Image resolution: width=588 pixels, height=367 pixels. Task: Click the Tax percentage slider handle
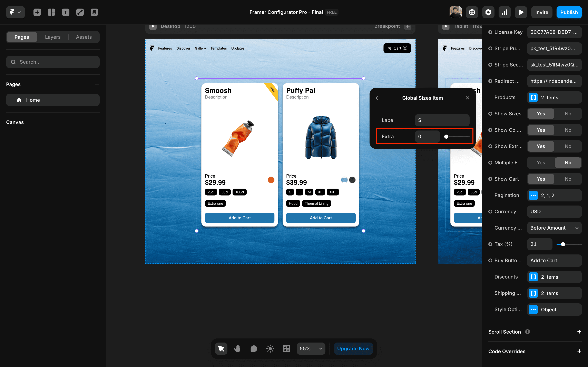pos(563,244)
